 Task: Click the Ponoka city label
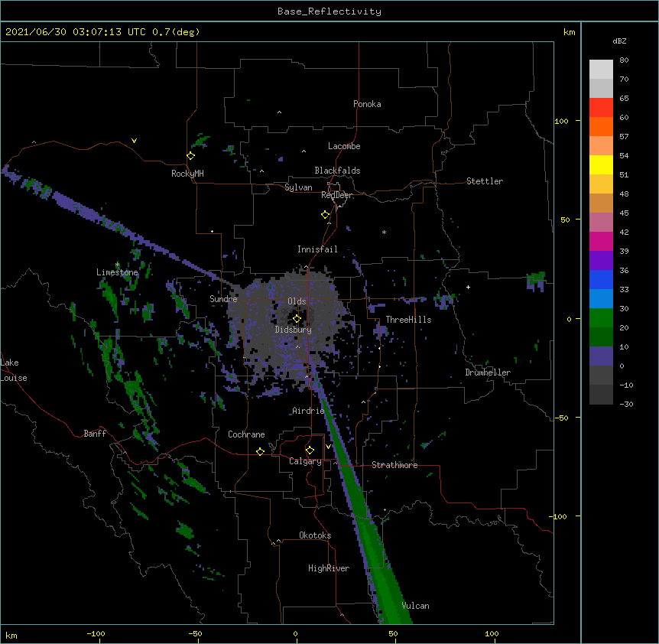[367, 104]
